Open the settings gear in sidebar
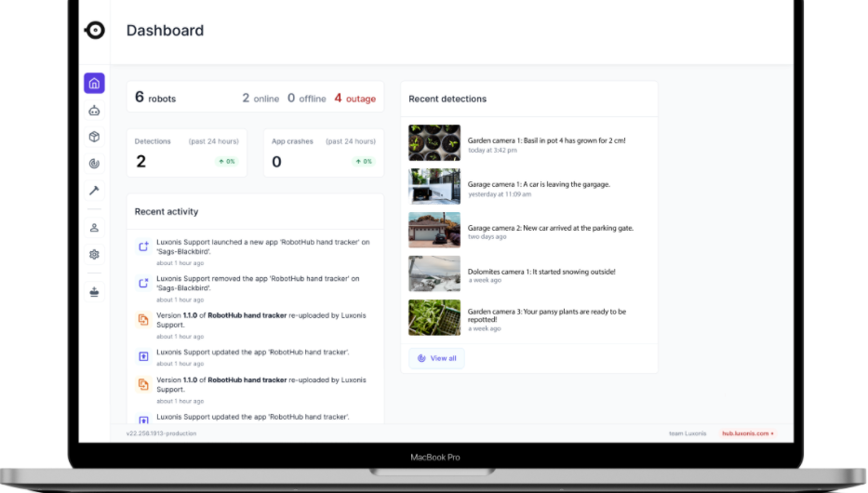Image resolution: width=868 pixels, height=493 pixels. coord(94,254)
